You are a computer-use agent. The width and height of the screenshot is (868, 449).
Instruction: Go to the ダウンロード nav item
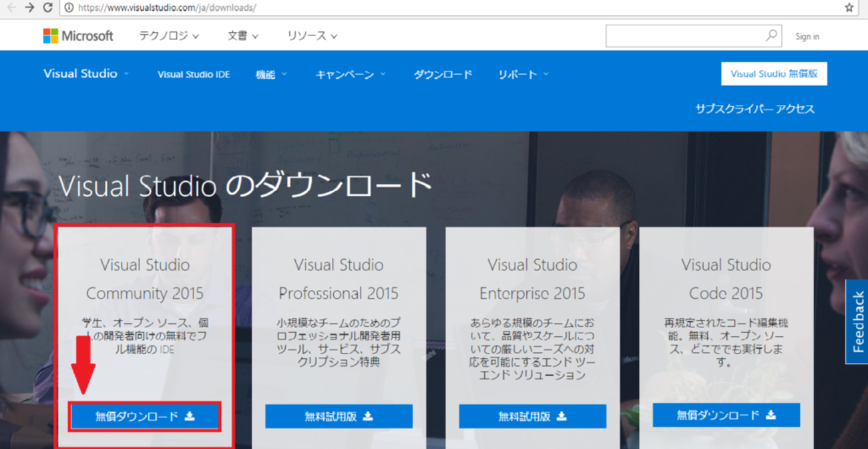pyautogui.click(x=443, y=74)
